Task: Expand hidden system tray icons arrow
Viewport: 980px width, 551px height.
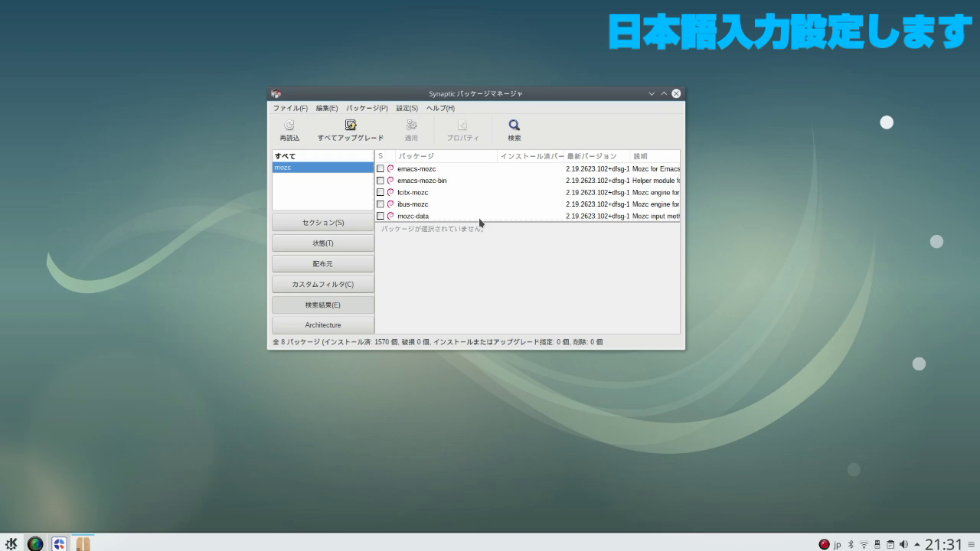Action: click(x=916, y=545)
